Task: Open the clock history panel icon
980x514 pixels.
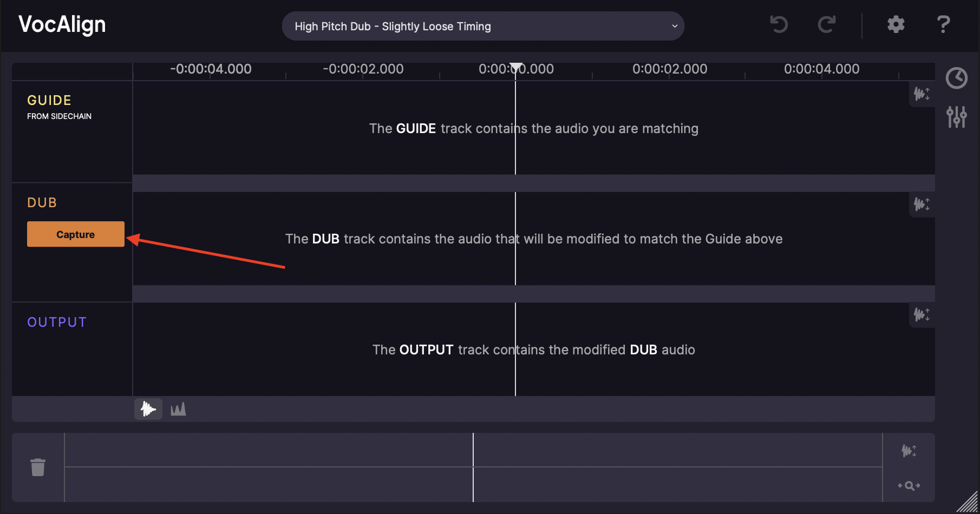Action: pos(957,78)
